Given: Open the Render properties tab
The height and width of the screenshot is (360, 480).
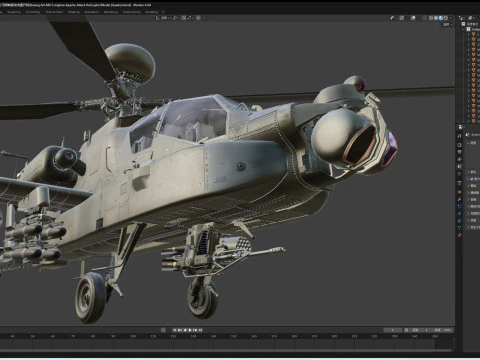Looking at the screenshot, I should point(459,145).
